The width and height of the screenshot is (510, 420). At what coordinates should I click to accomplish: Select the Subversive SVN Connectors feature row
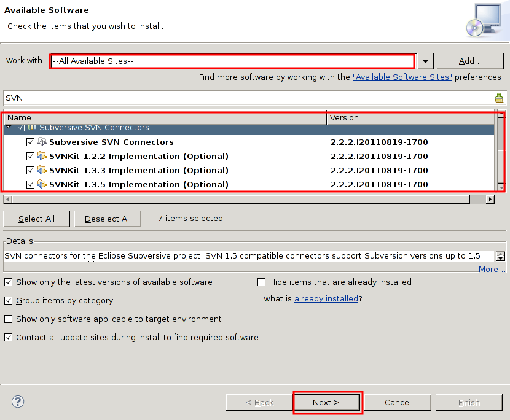coord(249,142)
